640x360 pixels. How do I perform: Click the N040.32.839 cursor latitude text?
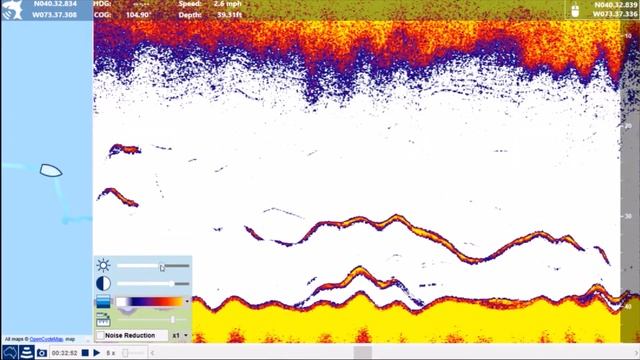coord(616,5)
